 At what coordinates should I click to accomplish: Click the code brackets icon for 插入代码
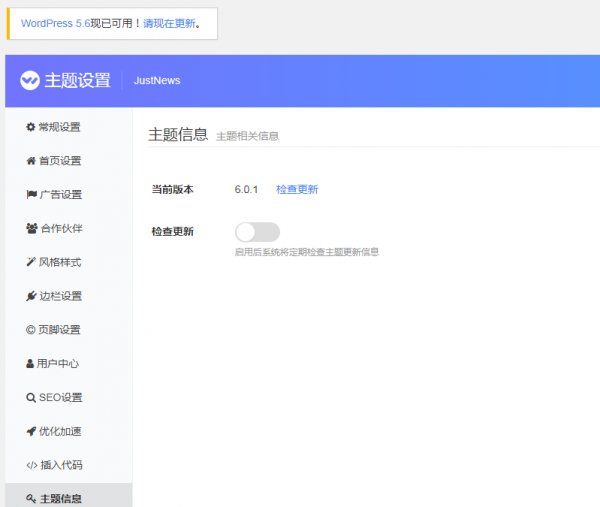(x=30, y=465)
